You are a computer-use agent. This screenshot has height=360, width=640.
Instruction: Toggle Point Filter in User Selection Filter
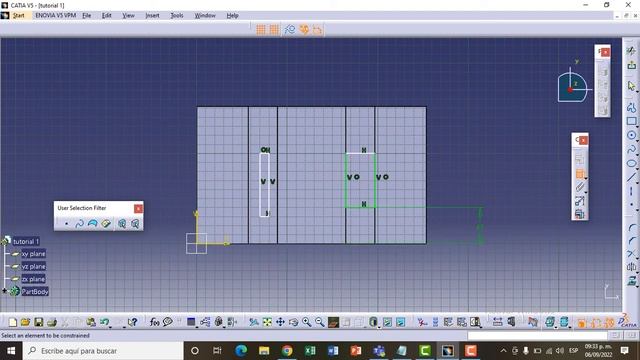pyautogui.click(x=67, y=224)
